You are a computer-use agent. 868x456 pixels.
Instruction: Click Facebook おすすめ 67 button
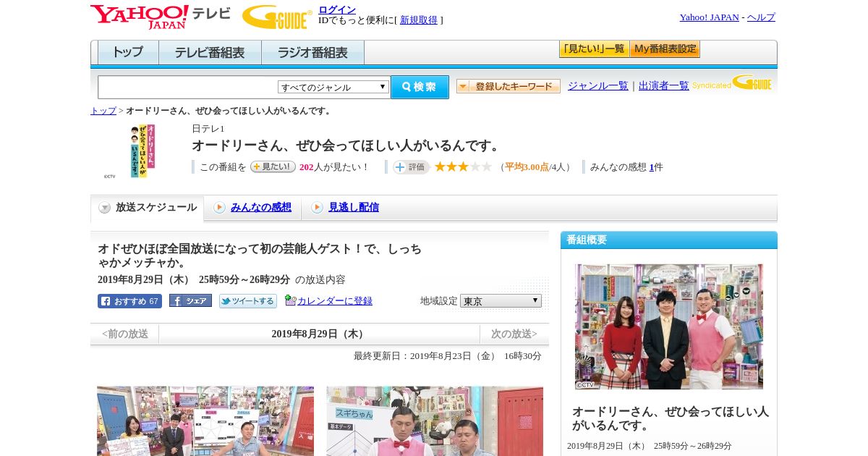click(x=129, y=301)
